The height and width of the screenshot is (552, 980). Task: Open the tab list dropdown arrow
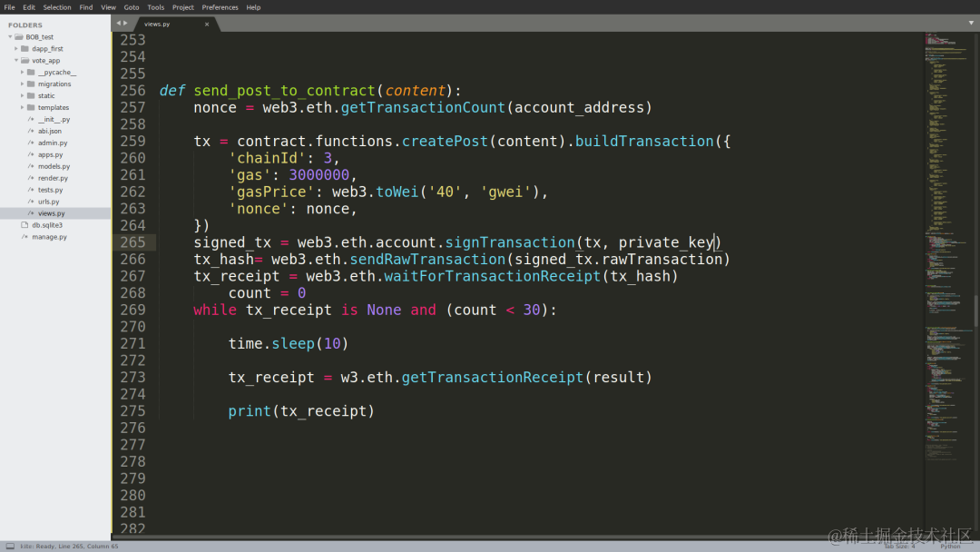click(971, 23)
